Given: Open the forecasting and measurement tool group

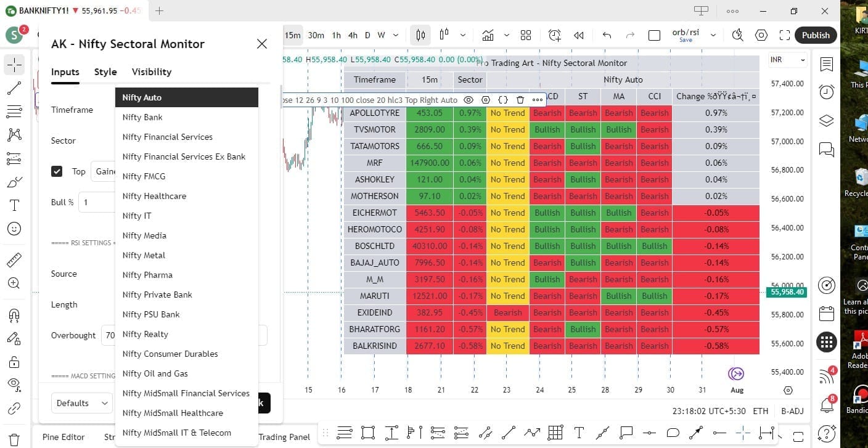Looking at the screenshot, I should coord(14,158).
